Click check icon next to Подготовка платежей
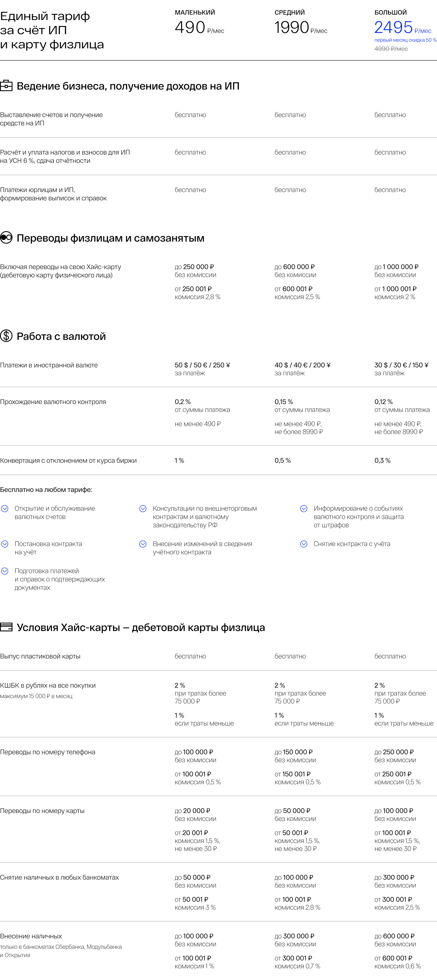The width and height of the screenshot is (437, 980). pyautogui.click(x=5, y=571)
